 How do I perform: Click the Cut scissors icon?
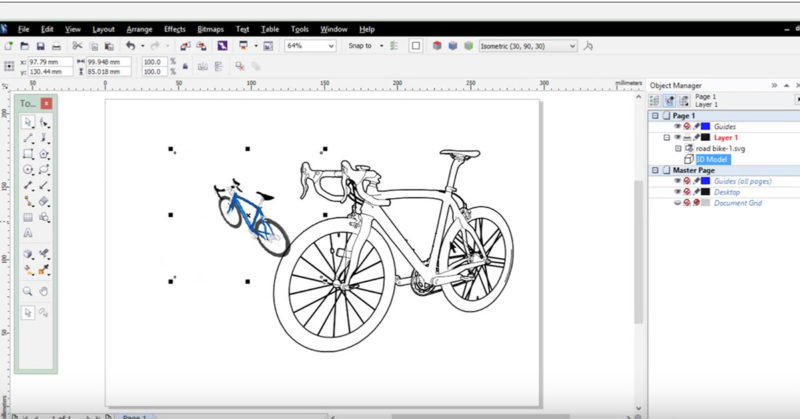pos(76,46)
